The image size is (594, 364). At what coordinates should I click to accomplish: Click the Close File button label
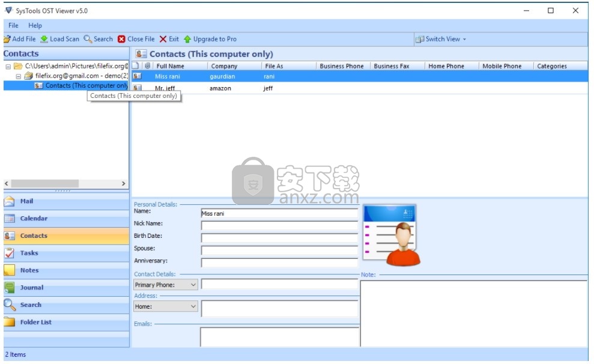point(141,39)
